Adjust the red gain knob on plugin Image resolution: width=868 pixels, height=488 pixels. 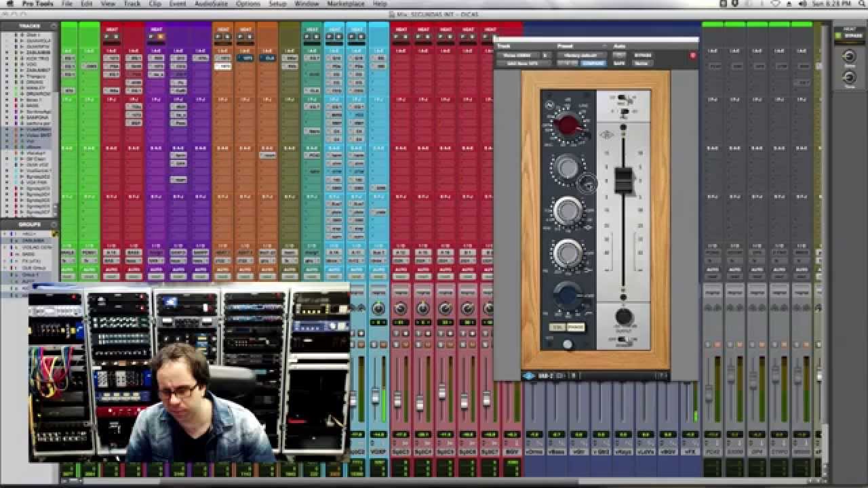pyautogui.click(x=567, y=125)
